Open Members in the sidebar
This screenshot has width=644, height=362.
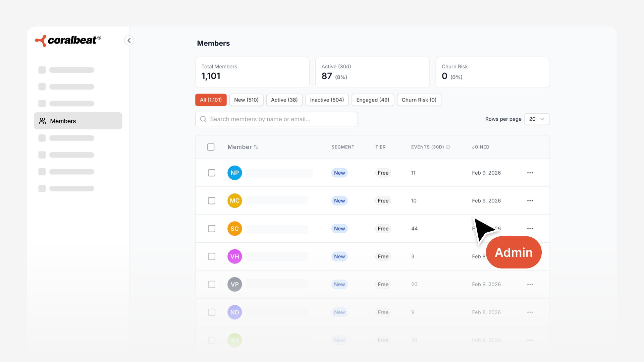pos(78,121)
